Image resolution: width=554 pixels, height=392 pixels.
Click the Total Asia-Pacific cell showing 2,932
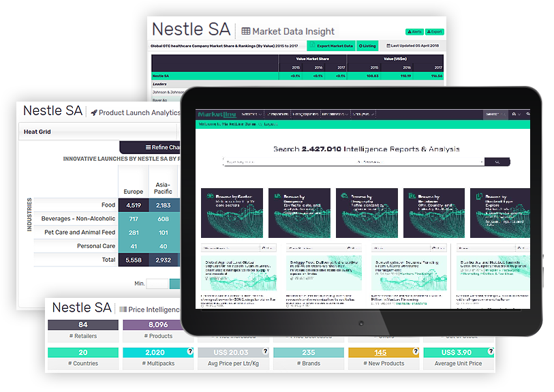(x=164, y=260)
